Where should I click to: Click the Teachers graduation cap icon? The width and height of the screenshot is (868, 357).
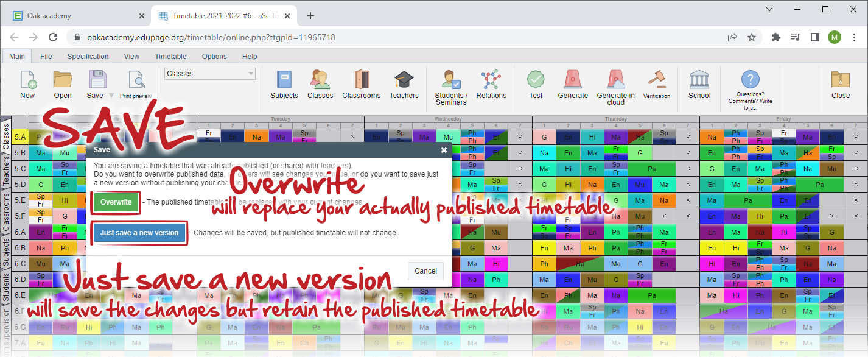coord(404,80)
